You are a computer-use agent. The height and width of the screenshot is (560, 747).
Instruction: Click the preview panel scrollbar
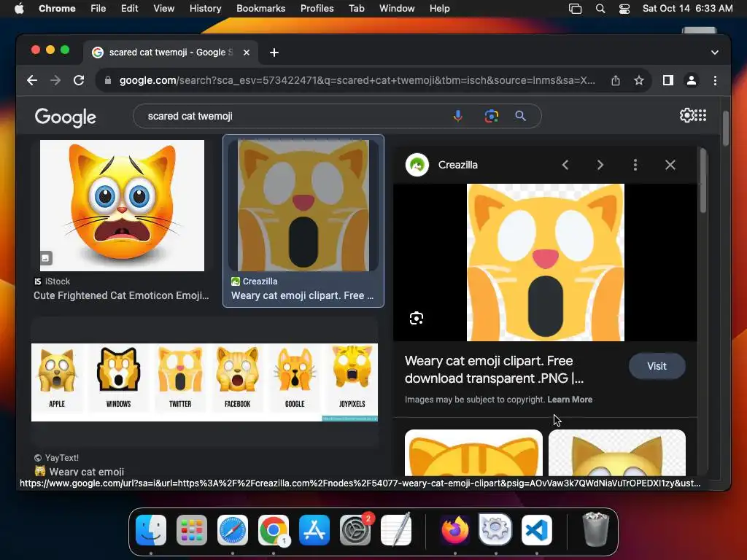coord(703,180)
